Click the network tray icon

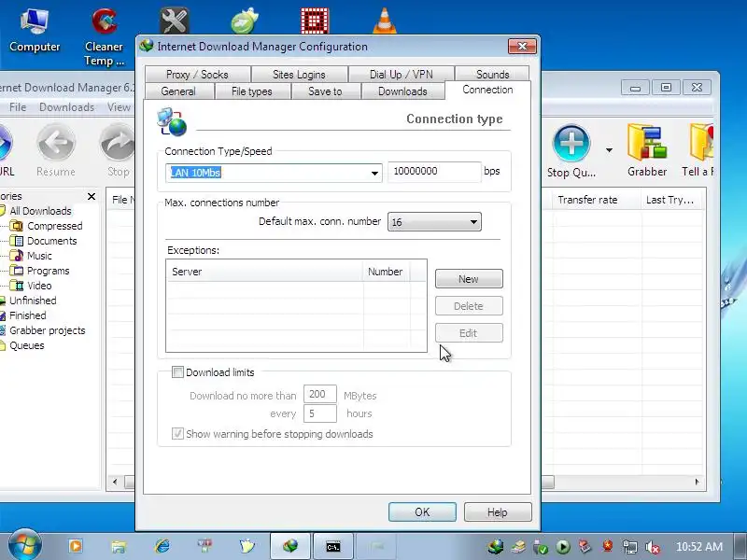(629, 547)
